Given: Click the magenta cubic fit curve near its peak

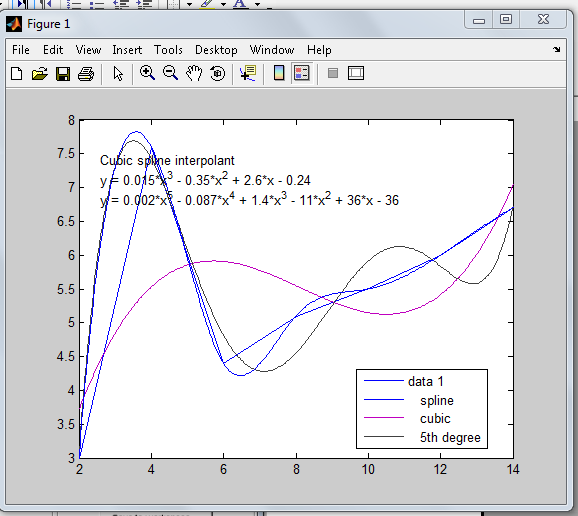Looking at the screenshot, I should 214,261.
